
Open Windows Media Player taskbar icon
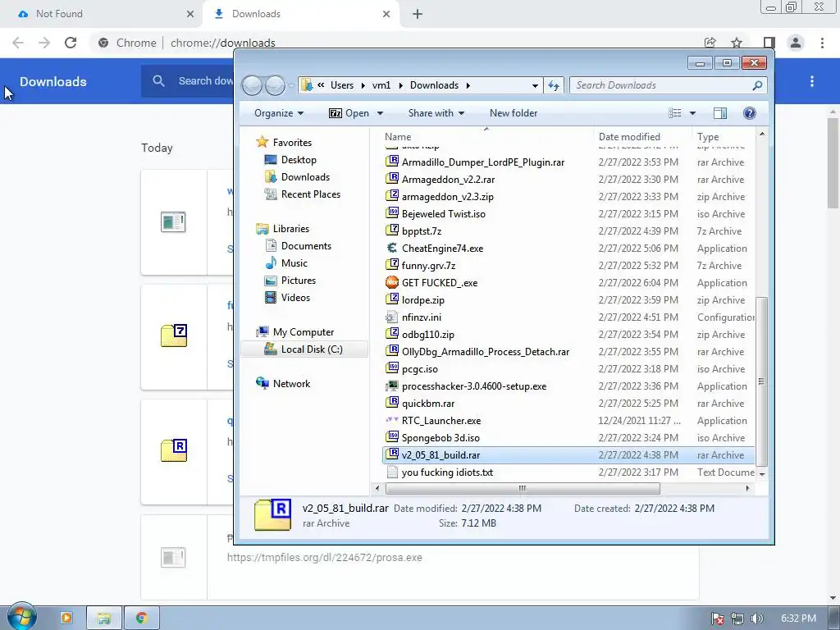pyautogui.click(x=66, y=618)
